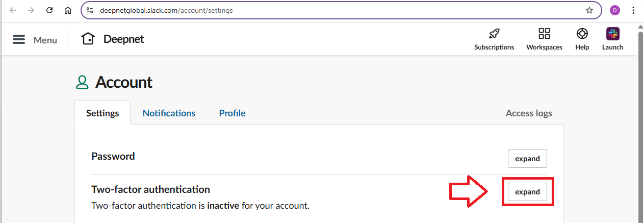Switch to the Profile tab
Viewport: 644px width, 223px height.
coord(232,113)
